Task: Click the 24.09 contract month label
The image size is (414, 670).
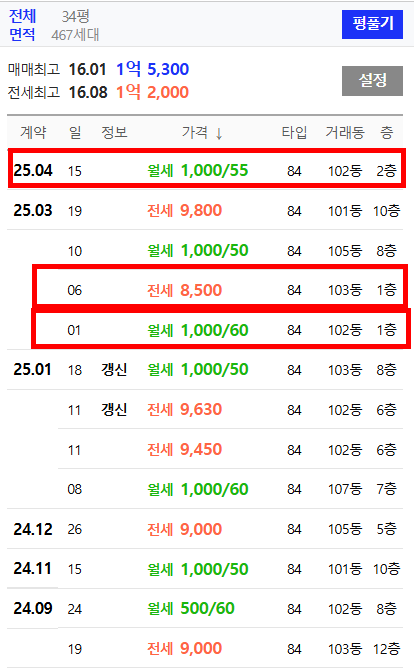Action: tap(33, 608)
